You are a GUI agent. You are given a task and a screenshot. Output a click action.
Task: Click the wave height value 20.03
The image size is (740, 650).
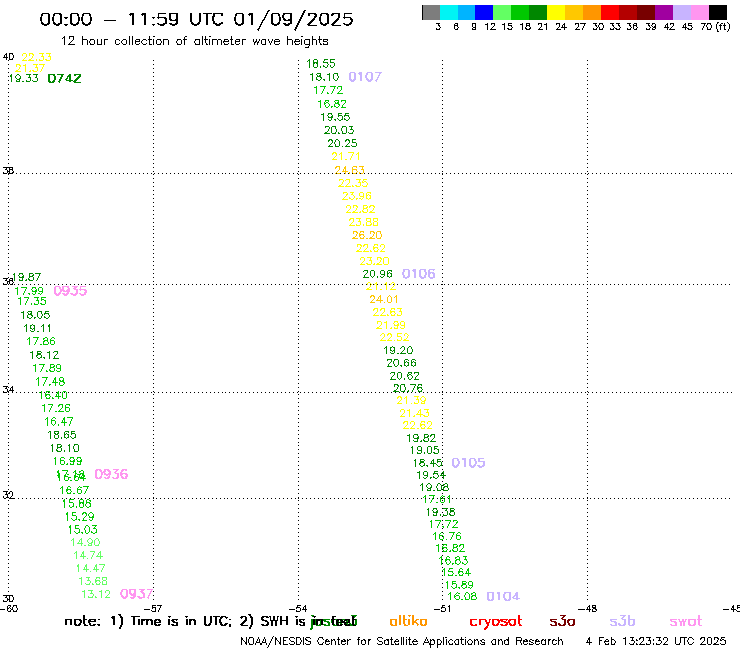point(339,130)
